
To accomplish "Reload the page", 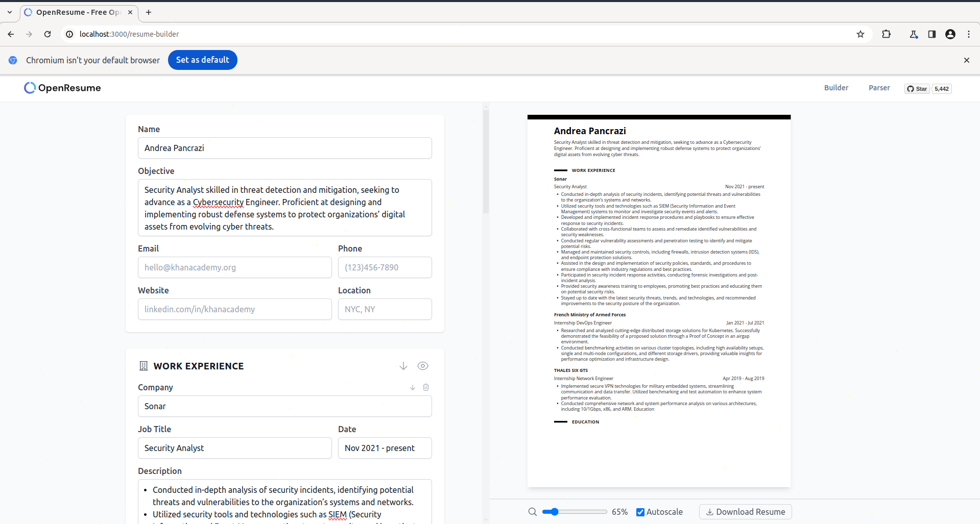I will point(47,34).
